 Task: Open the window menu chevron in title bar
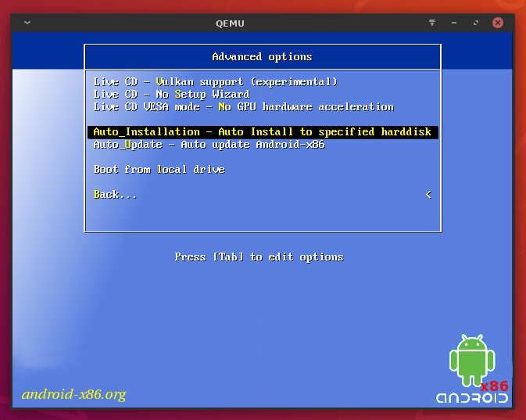tap(28, 23)
